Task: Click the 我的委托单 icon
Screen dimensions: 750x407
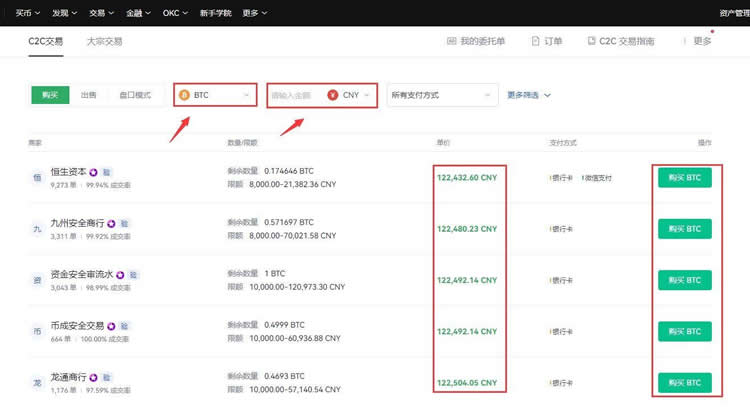Action: click(x=451, y=41)
